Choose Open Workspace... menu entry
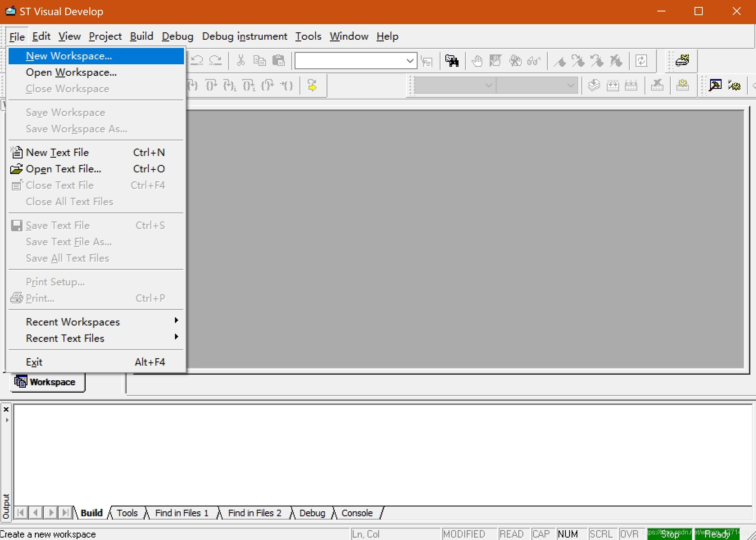The width and height of the screenshot is (756, 540). (x=96, y=72)
